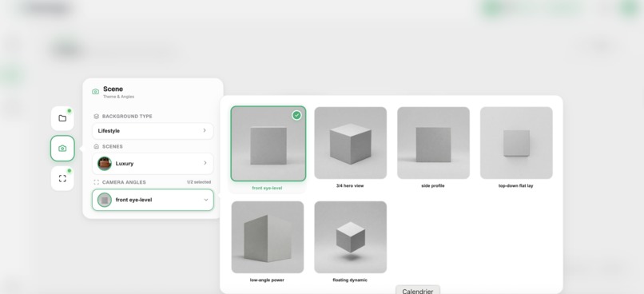Click the front eye-level caption label
The image size is (644, 294).
pyautogui.click(x=267, y=188)
